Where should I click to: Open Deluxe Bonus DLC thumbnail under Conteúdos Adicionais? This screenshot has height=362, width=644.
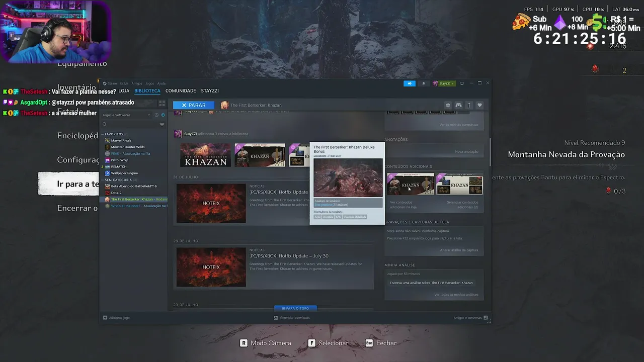(x=410, y=184)
